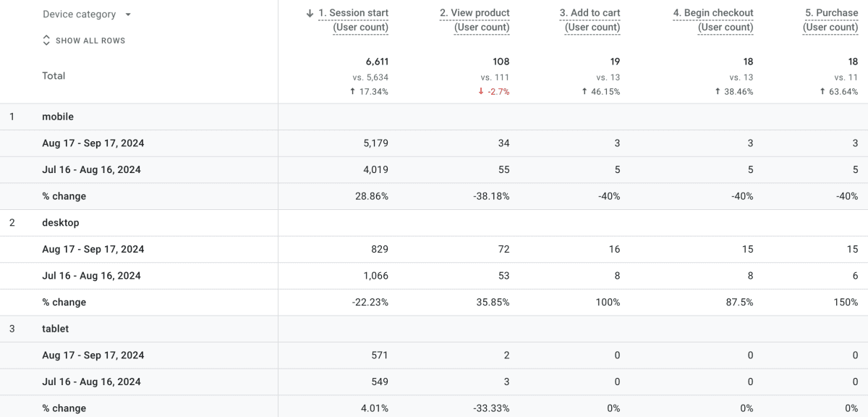Viewport: 868px width, 417px height.
Task: Click desktop Purchase % change 150%
Action: [x=845, y=302]
